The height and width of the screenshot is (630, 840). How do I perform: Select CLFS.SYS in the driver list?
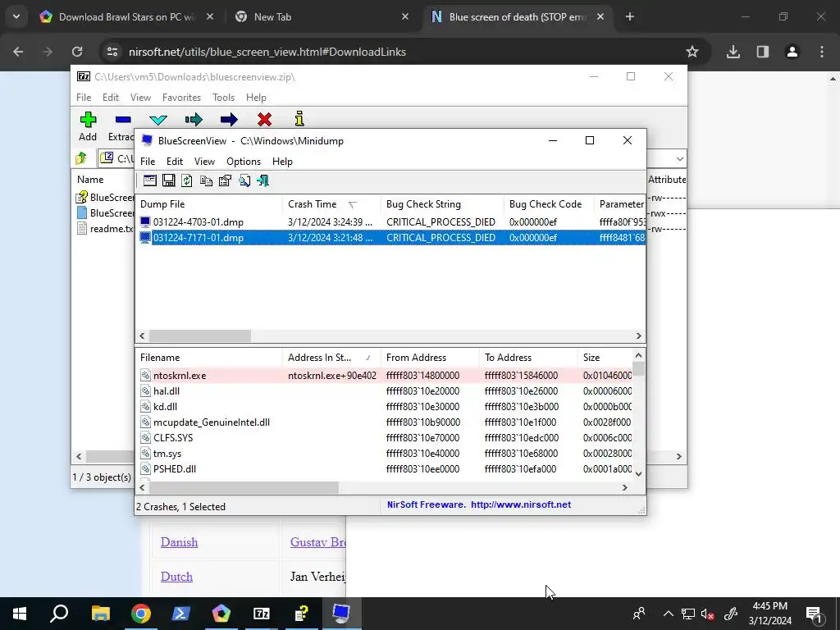[x=384, y=438]
